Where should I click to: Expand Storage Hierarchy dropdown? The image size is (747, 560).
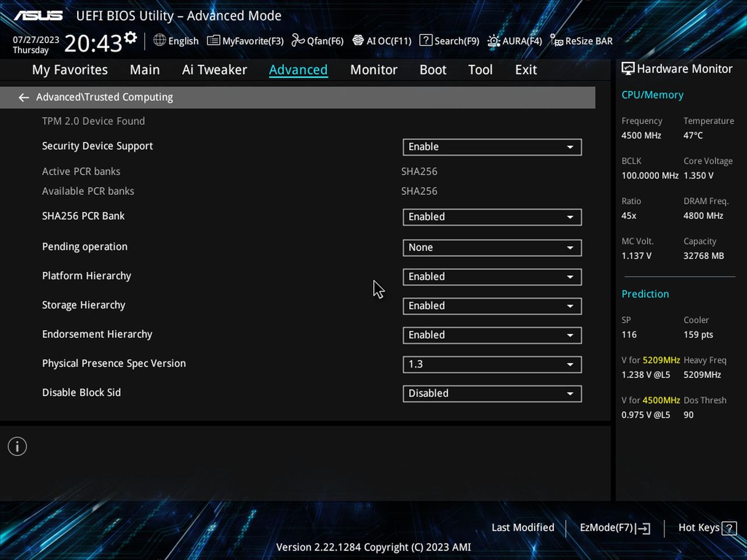[492, 306]
